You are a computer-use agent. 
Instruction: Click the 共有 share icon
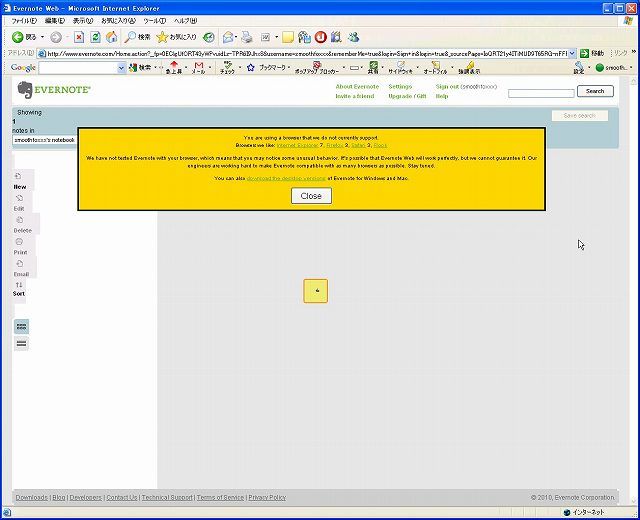(373, 68)
